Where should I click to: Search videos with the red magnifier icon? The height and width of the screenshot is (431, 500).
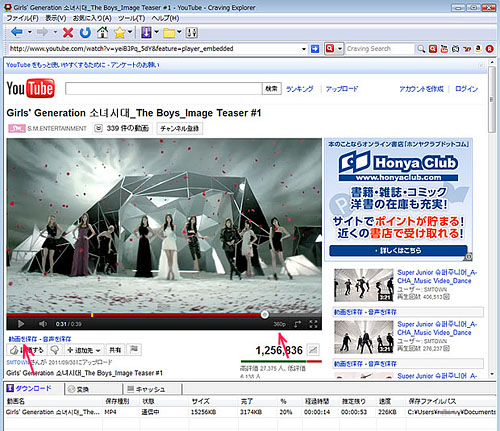tap(433, 49)
